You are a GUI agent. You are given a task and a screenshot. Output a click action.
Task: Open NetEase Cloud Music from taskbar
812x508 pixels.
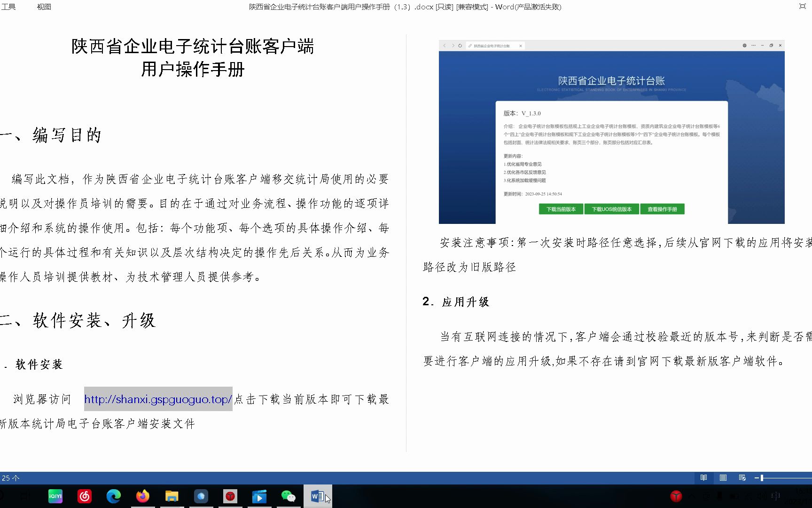coord(85,496)
